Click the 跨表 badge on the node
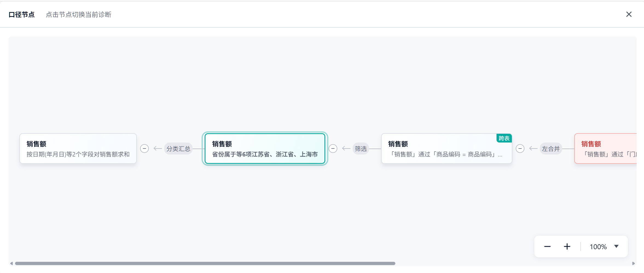644x273 pixels. pyautogui.click(x=504, y=138)
